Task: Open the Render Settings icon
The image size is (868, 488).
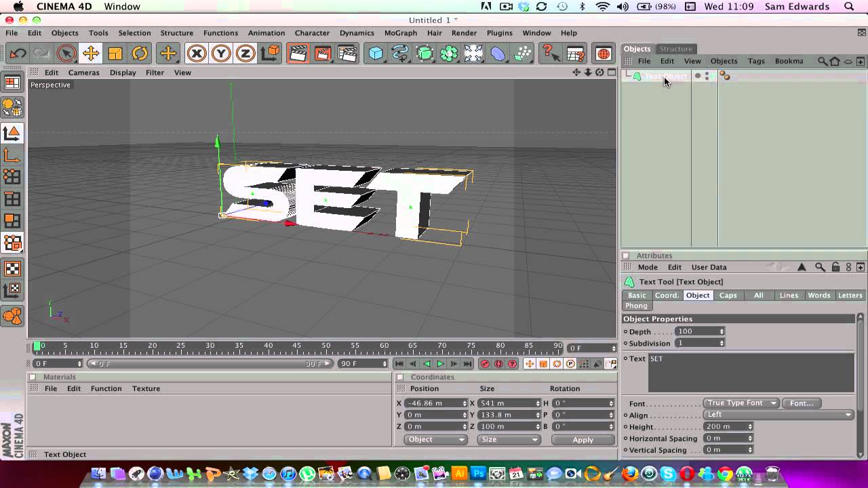Action: point(347,53)
